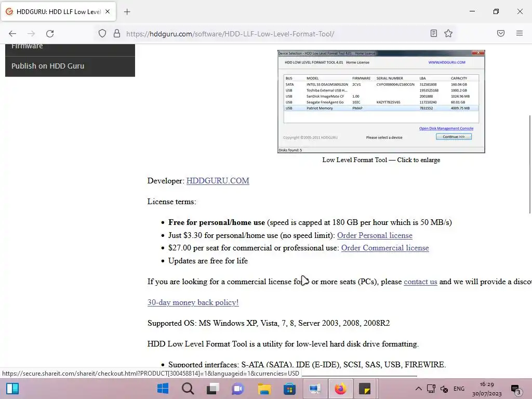Close the HDDGURU tab
This screenshot has width=532, height=399.
point(108,11)
